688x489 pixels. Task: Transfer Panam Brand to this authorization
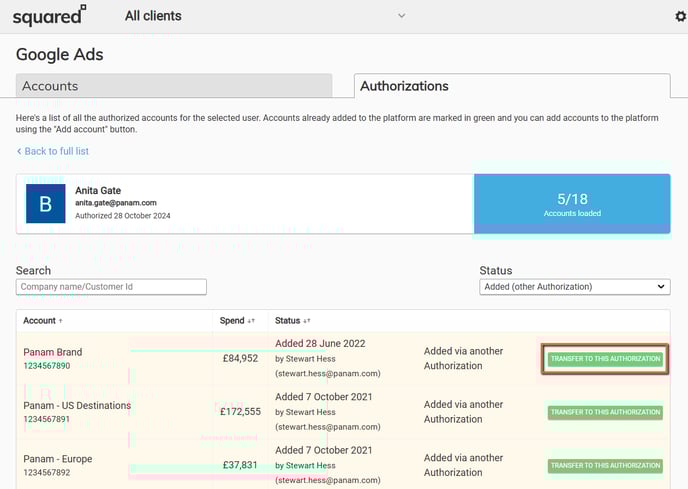point(605,359)
